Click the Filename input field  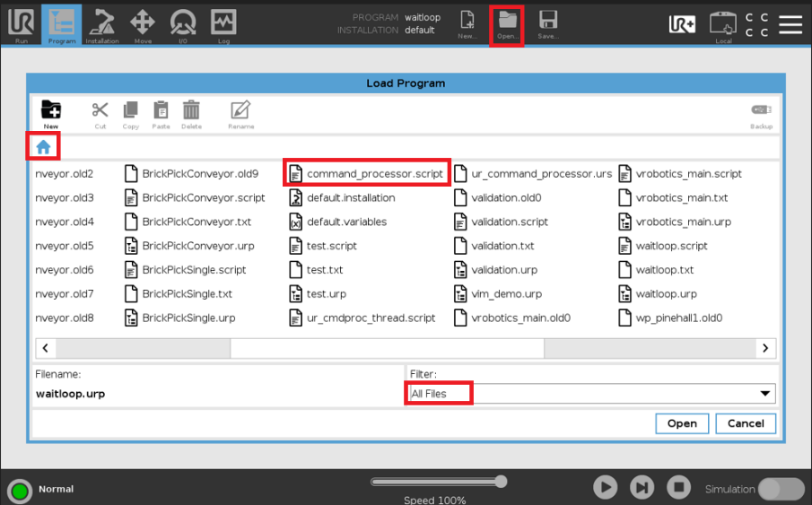(x=217, y=394)
